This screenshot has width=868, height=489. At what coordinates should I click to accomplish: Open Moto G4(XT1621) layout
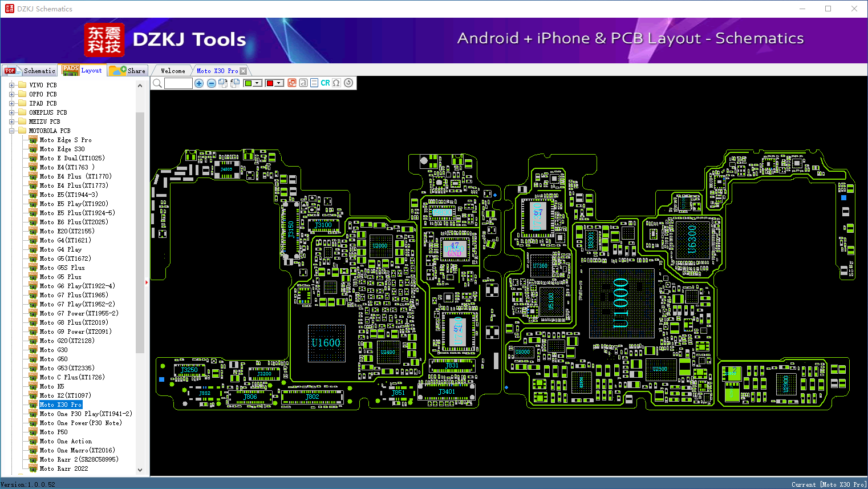point(66,240)
